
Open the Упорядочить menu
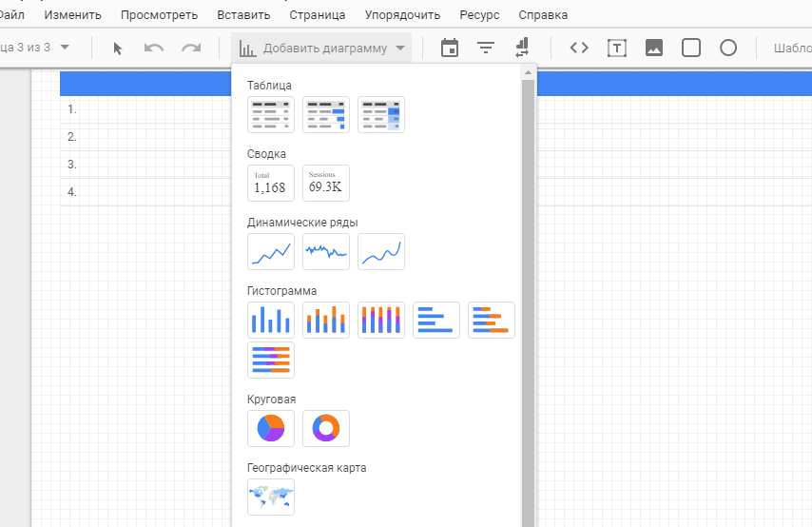click(402, 15)
